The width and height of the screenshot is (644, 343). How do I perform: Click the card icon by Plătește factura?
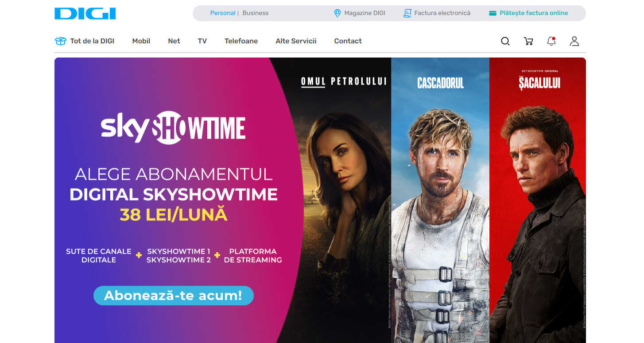pyautogui.click(x=493, y=13)
